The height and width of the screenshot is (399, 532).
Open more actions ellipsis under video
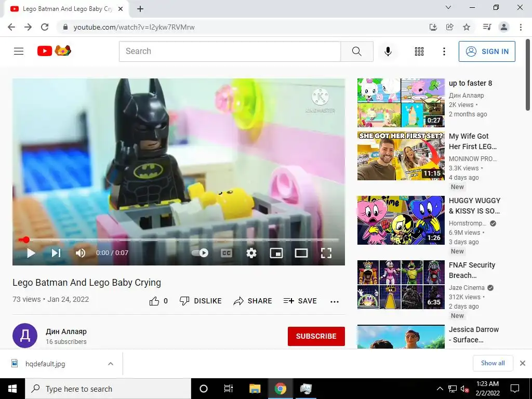(x=335, y=301)
